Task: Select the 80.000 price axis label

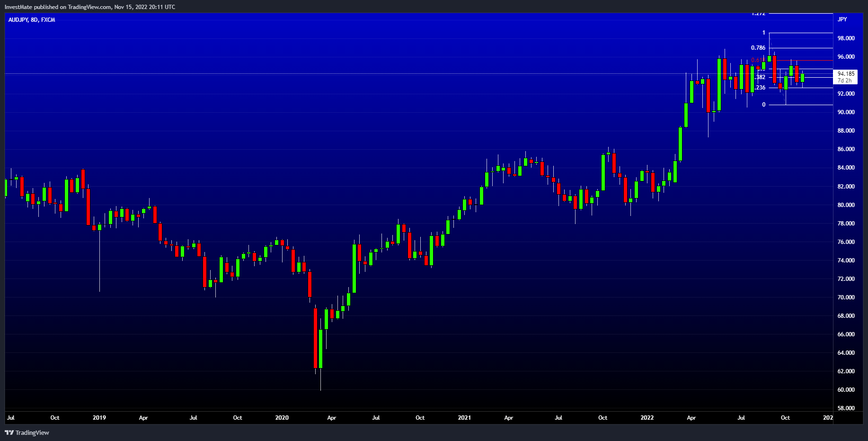Action: click(x=846, y=205)
